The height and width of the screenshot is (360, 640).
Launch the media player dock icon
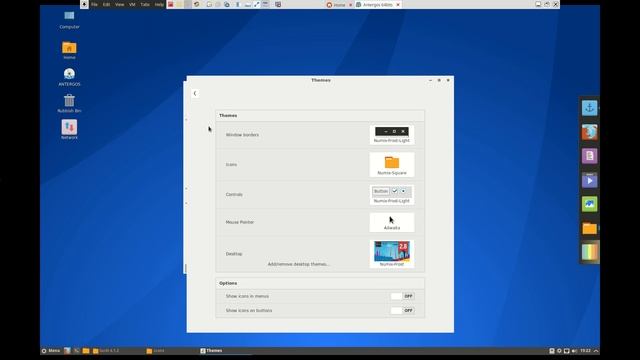(589, 180)
